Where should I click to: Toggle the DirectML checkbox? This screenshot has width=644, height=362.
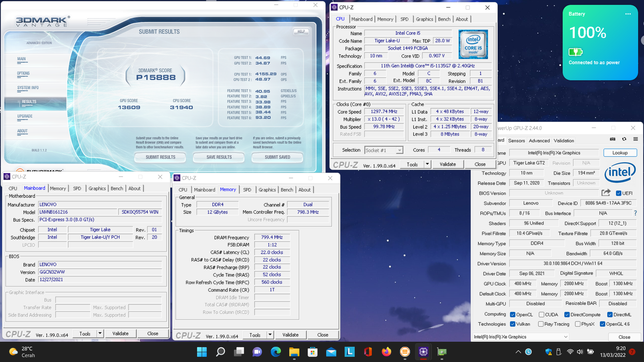609,314
